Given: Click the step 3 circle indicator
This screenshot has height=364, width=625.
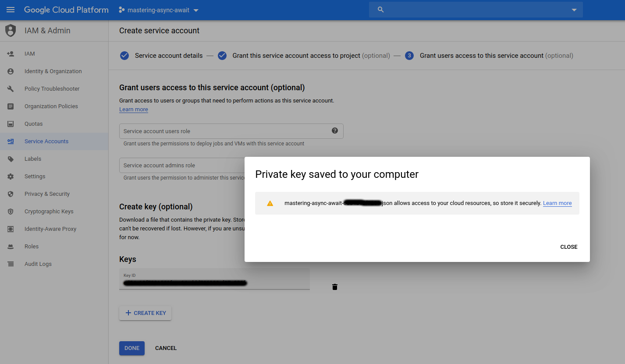Looking at the screenshot, I should (x=409, y=56).
